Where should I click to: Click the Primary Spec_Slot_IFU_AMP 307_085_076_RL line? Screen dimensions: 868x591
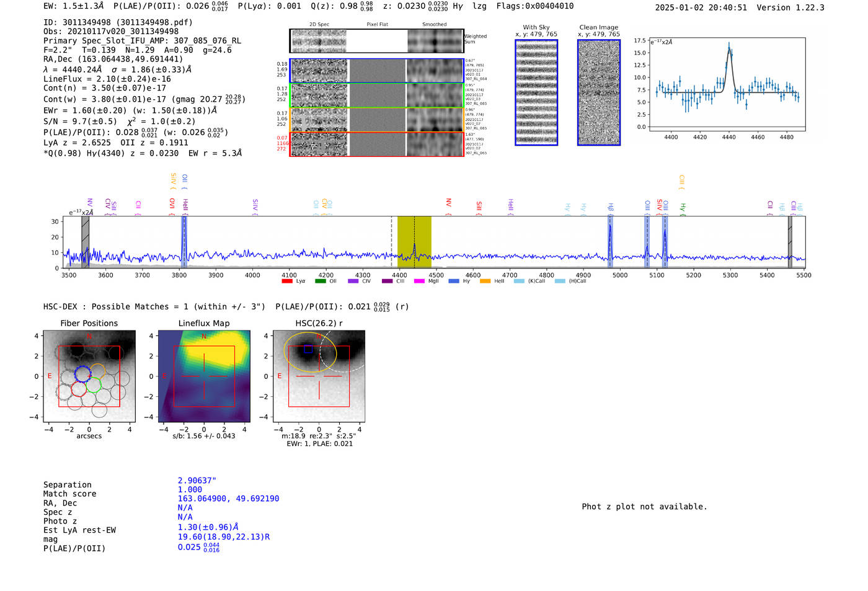pyautogui.click(x=142, y=41)
